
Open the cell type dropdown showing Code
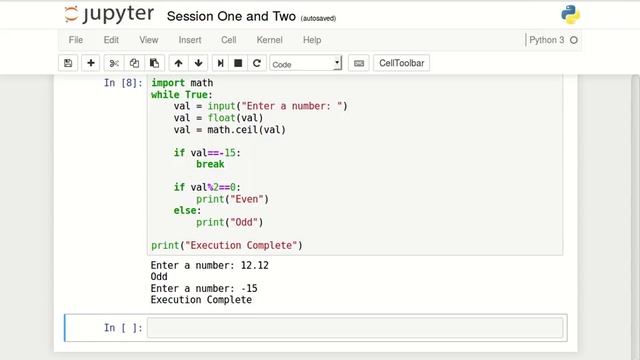tap(306, 64)
